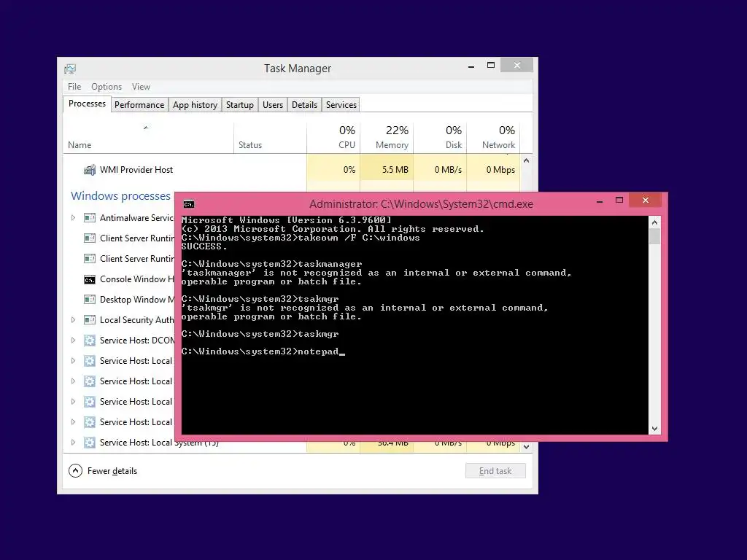Switch to the Startup tab
The height and width of the screenshot is (560, 747).
[x=239, y=105]
